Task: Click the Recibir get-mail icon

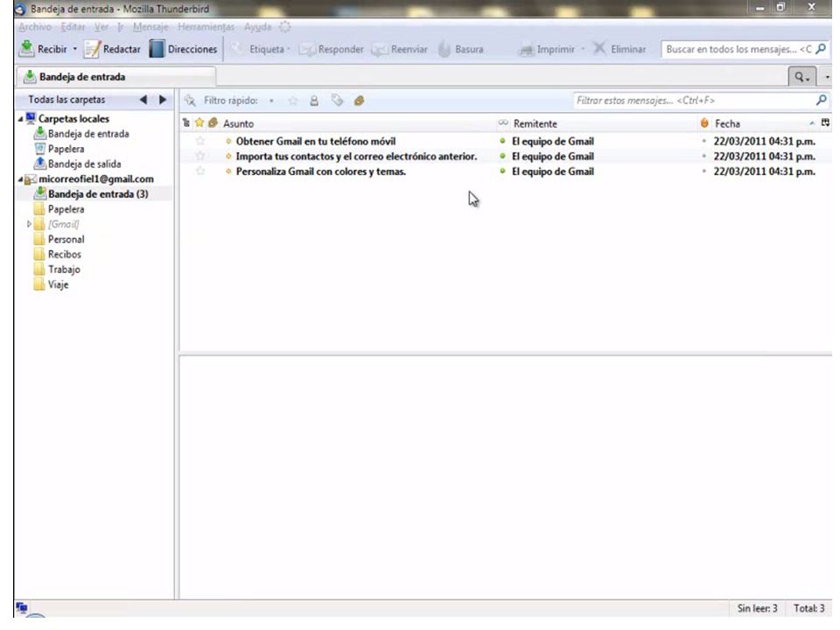Action: (26, 49)
